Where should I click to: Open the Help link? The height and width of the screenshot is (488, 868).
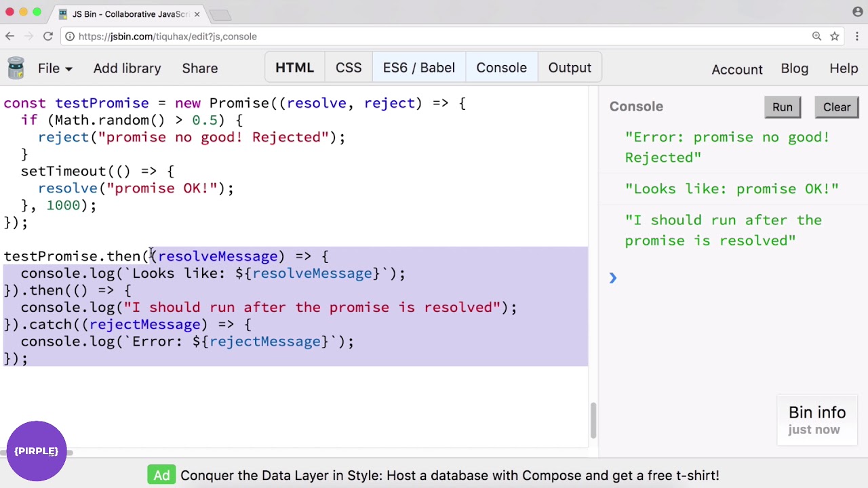tap(844, 68)
